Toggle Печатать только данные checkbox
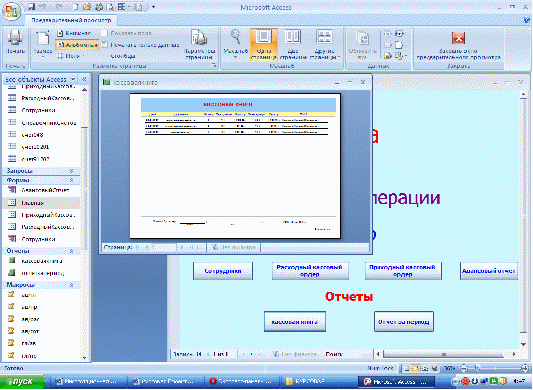Image resolution: width=533 pixels, height=390 pixels. (104, 45)
